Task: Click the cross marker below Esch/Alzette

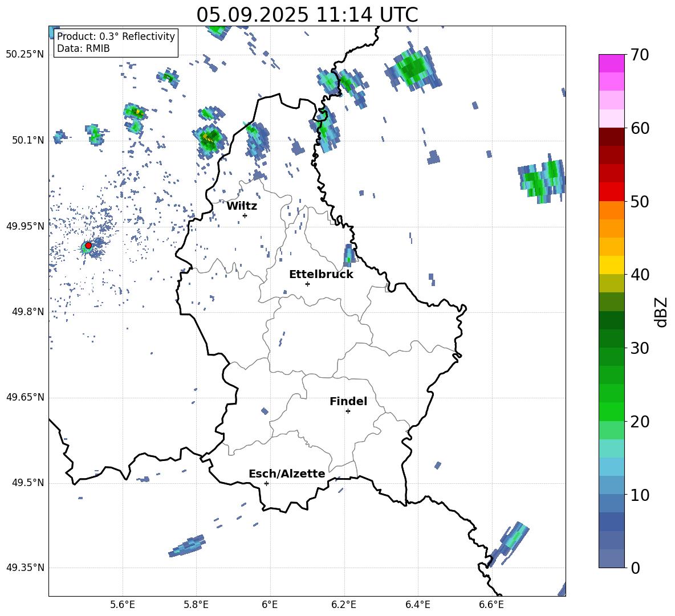Action: coord(266,483)
